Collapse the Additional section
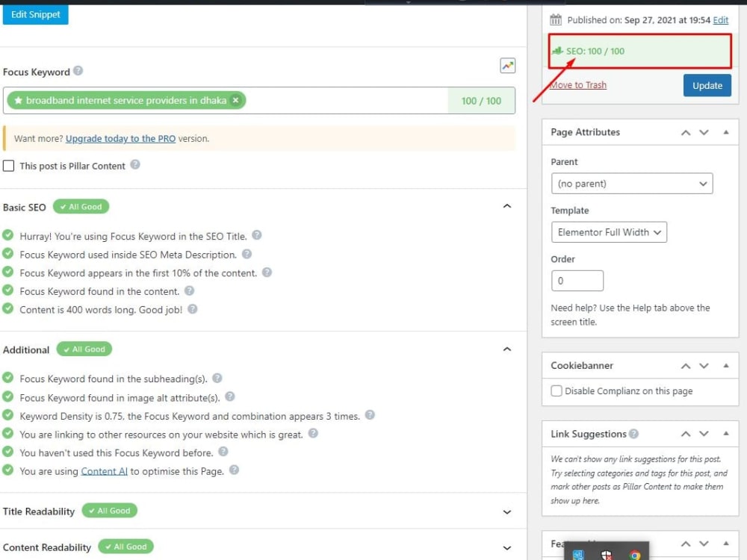 coord(507,349)
